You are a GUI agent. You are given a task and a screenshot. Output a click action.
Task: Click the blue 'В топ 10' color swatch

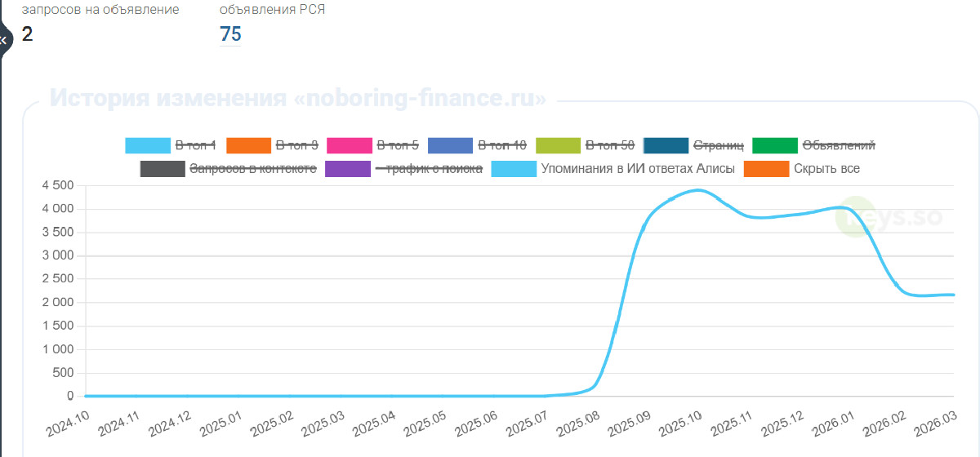[450, 145]
